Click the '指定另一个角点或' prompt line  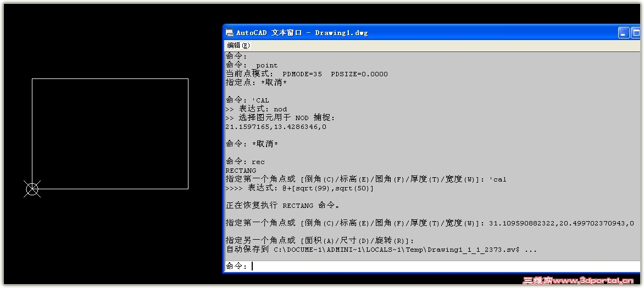[320, 241]
